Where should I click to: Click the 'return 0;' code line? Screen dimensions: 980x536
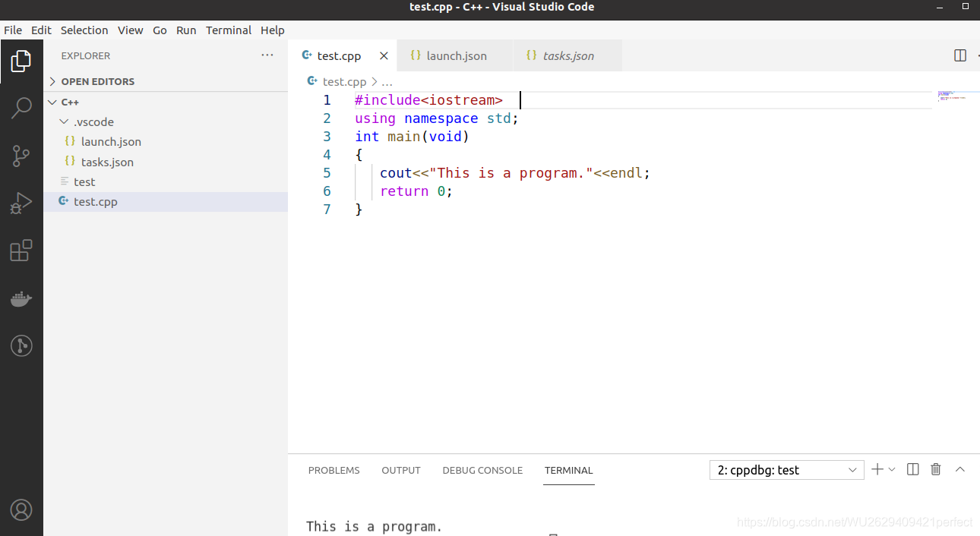click(x=416, y=191)
